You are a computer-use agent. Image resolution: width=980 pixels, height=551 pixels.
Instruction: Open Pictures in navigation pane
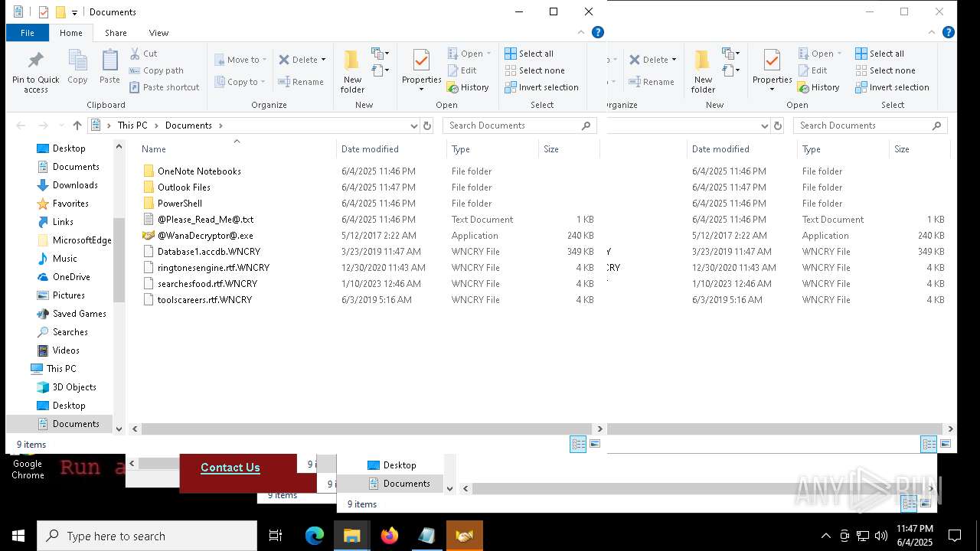click(69, 295)
